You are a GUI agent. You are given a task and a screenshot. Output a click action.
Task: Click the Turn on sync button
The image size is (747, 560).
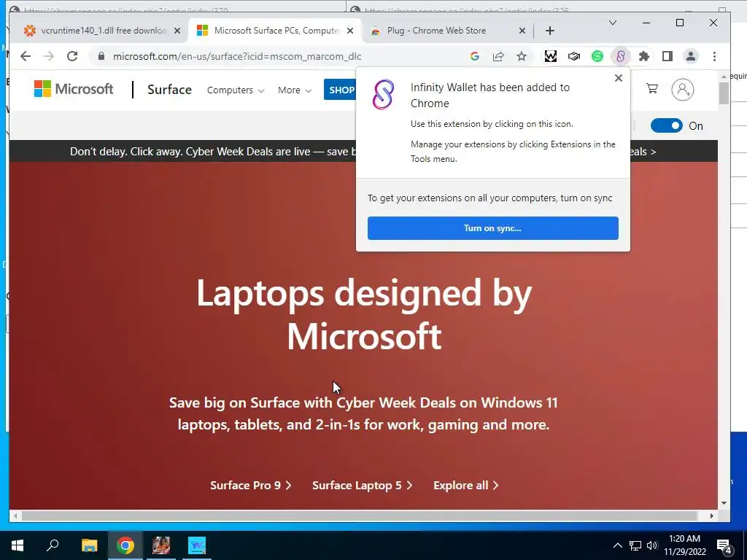click(x=492, y=228)
